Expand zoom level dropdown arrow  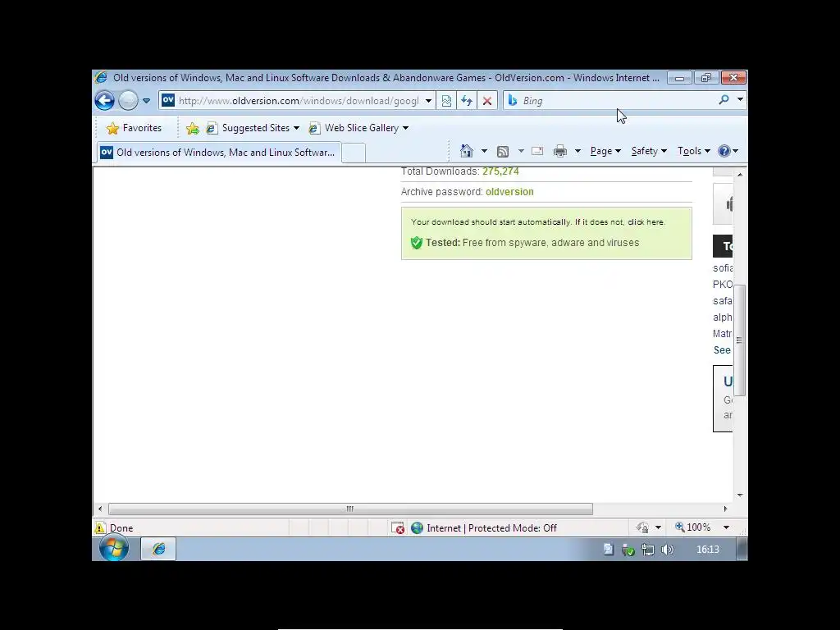tap(727, 527)
